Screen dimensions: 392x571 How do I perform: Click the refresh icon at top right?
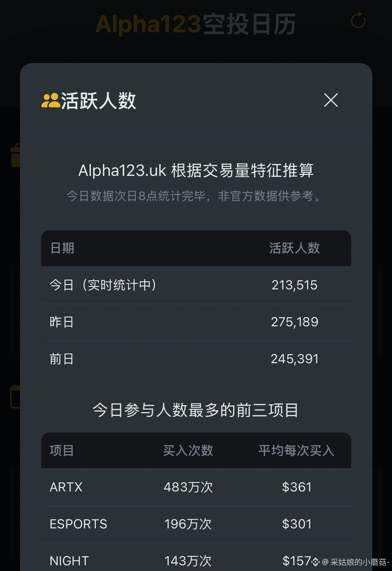click(x=358, y=21)
